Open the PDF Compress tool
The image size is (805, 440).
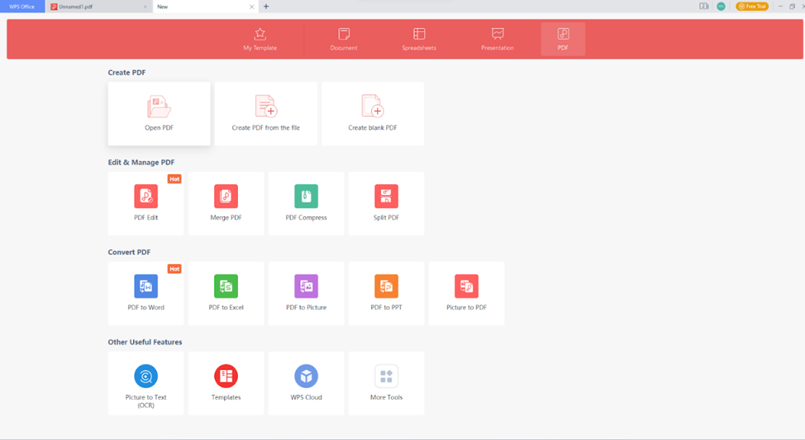306,203
